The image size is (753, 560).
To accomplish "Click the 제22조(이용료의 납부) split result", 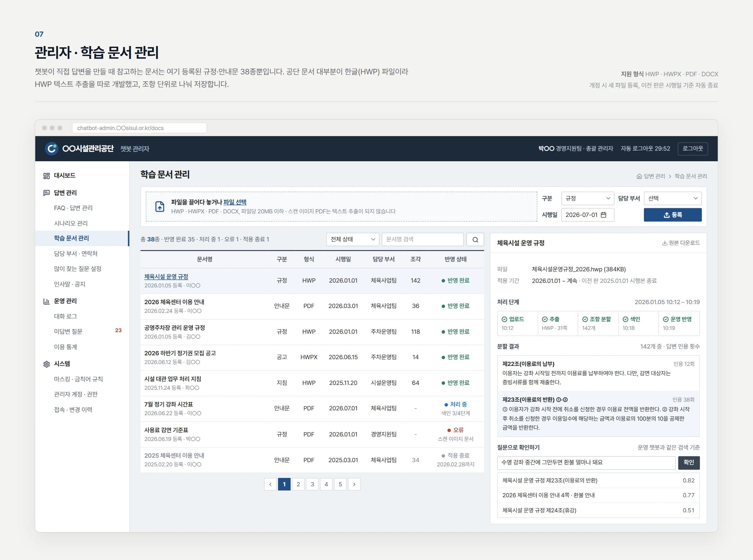I will point(598,373).
